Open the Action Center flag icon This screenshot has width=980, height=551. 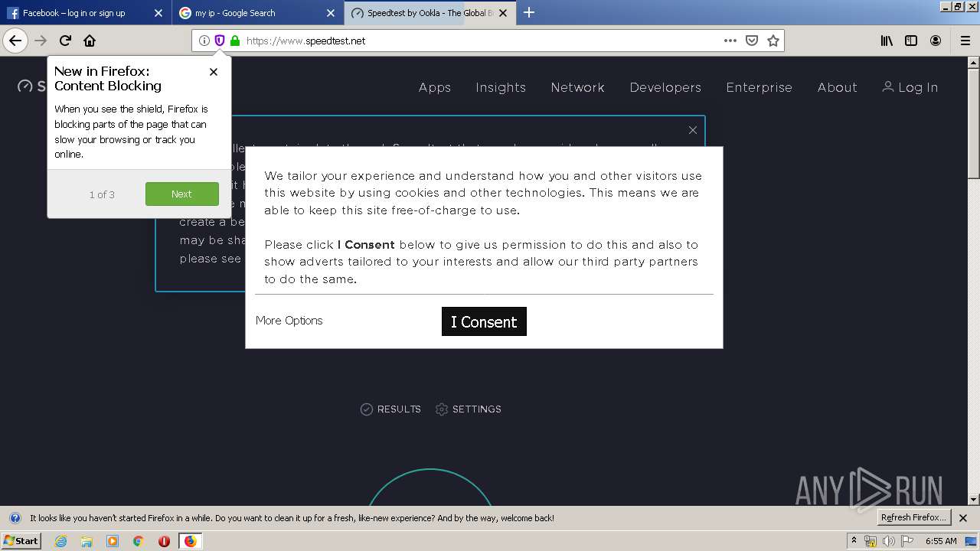click(x=908, y=541)
